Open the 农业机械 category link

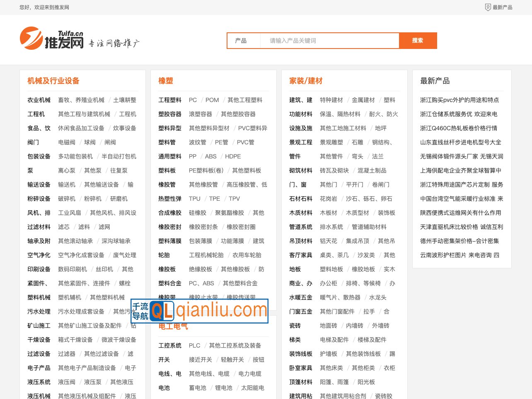pyautogui.click(x=39, y=100)
